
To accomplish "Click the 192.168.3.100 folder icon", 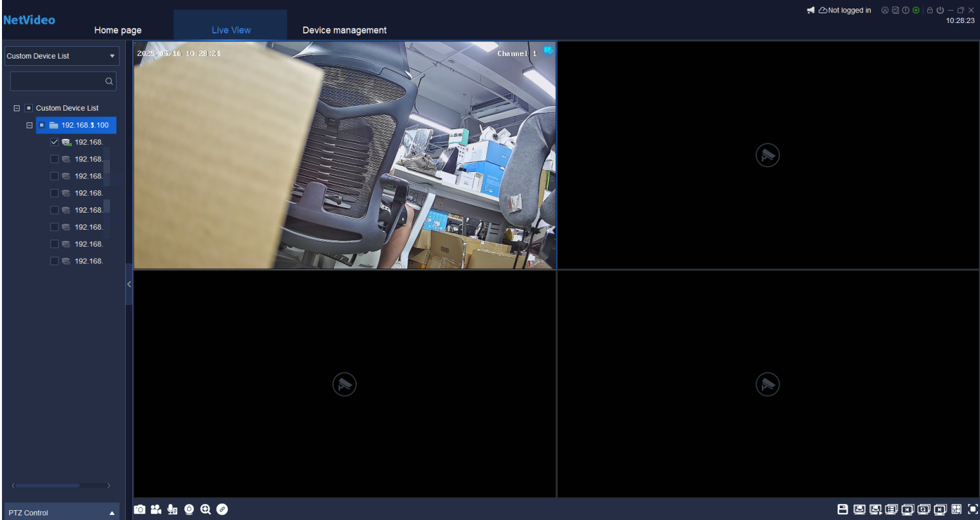I will click(54, 125).
